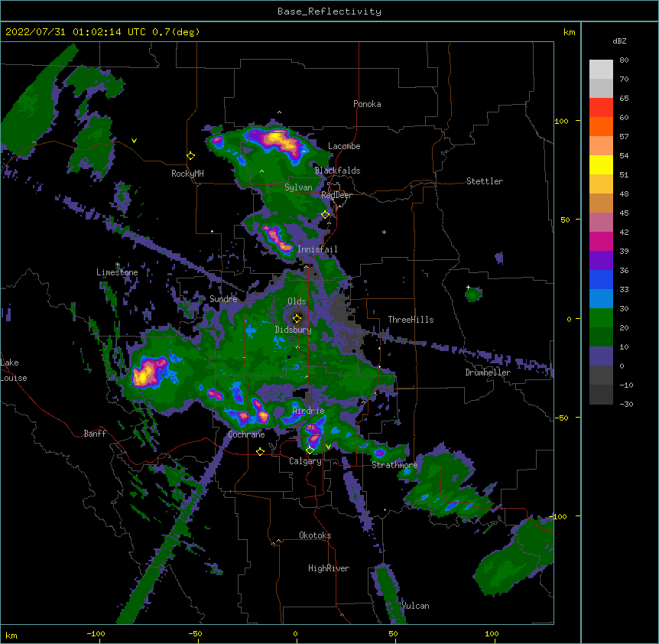Viewport: 659px width, 644px height.
Task: Click the Airdrie label
Action: pyautogui.click(x=308, y=411)
